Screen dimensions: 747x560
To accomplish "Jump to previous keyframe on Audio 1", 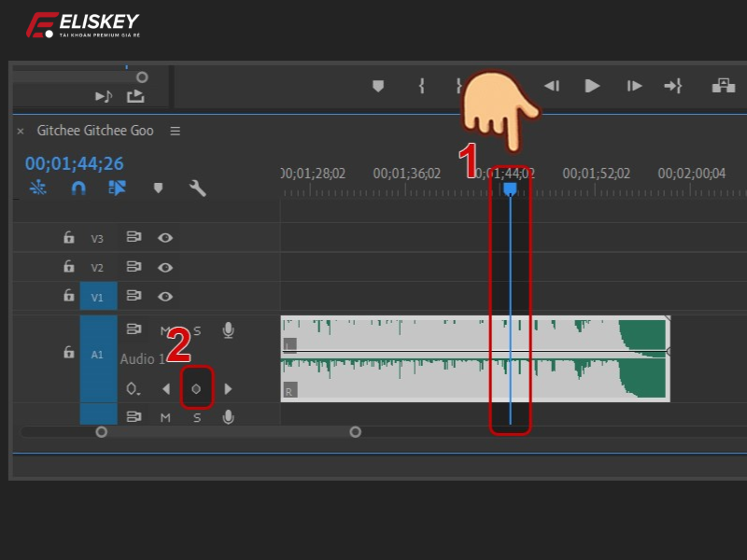I will coord(168,389).
